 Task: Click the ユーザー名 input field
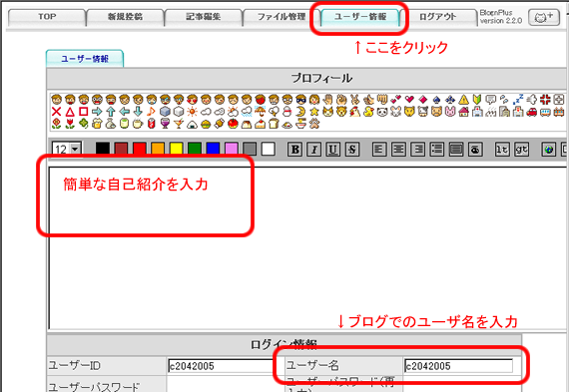[x=458, y=366]
